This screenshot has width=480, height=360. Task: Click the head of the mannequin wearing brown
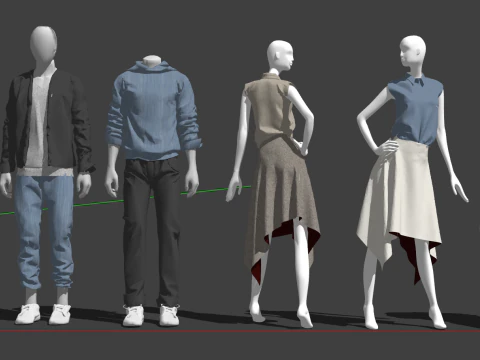point(280,56)
